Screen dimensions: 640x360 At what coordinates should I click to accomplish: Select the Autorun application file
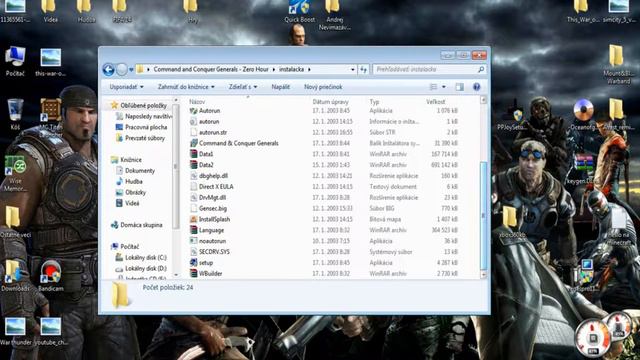pos(209,111)
